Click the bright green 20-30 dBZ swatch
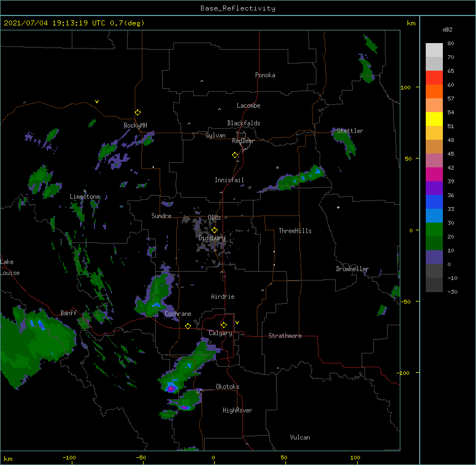 [x=434, y=230]
